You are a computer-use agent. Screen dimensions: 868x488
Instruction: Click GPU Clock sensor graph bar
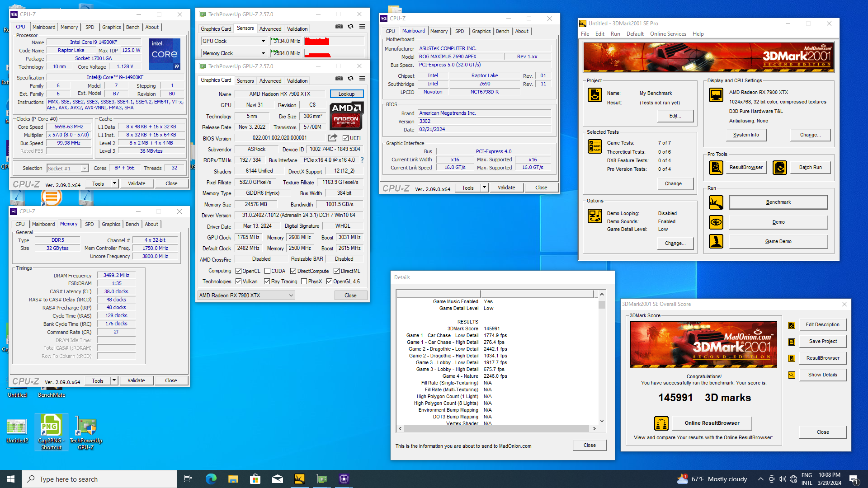click(x=334, y=41)
